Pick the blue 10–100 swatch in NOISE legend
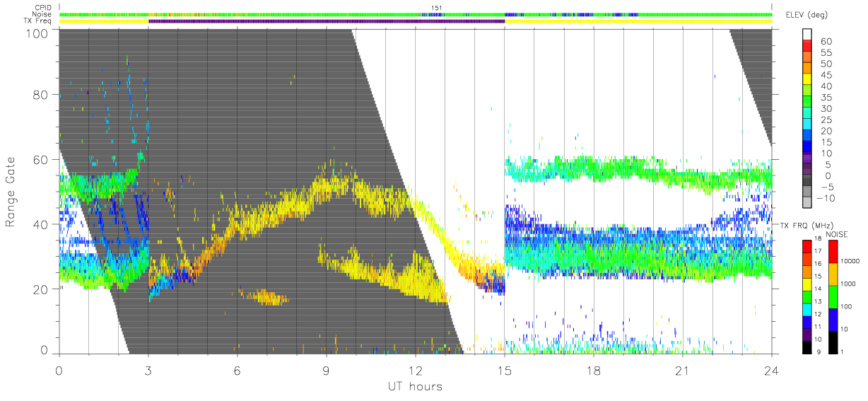Image resolution: width=868 pixels, height=401 pixels. tap(833, 320)
